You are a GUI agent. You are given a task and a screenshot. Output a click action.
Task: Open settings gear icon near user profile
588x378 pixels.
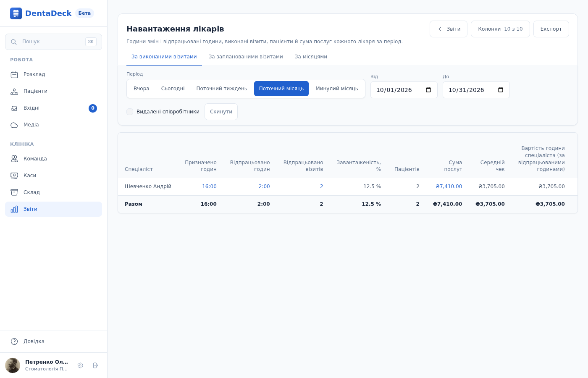80,365
